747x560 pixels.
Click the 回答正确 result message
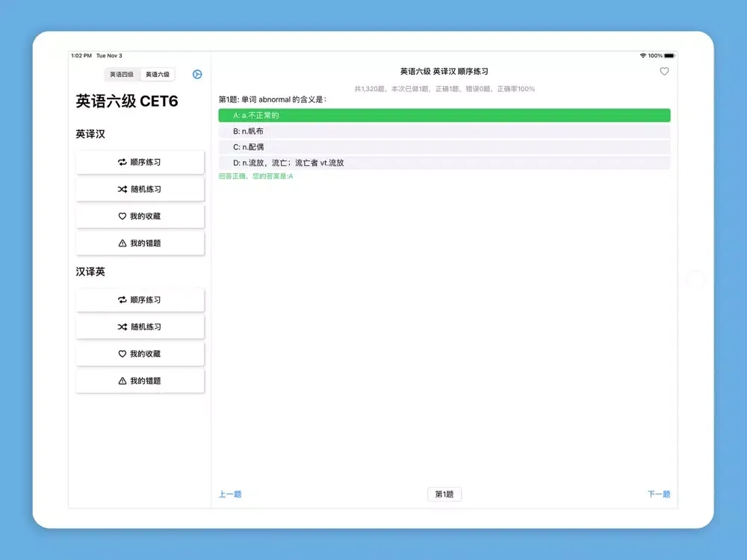255,176
